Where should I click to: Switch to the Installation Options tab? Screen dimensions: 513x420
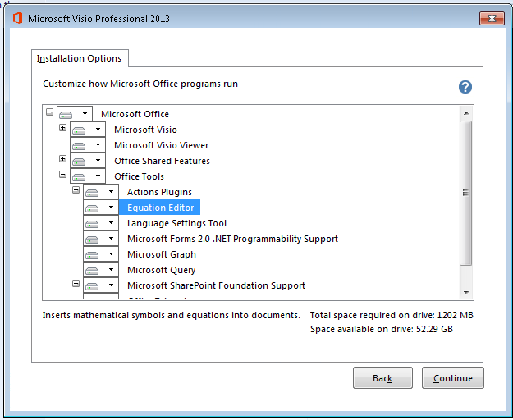point(80,58)
